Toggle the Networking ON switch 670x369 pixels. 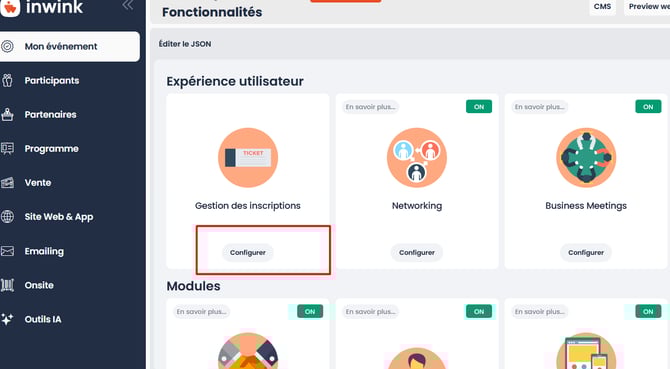(479, 107)
